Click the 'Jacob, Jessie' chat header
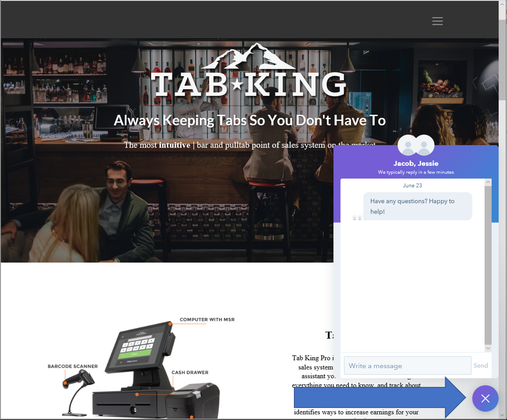This screenshot has width=507, height=420. pyautogui.click(x=416, y=163)
